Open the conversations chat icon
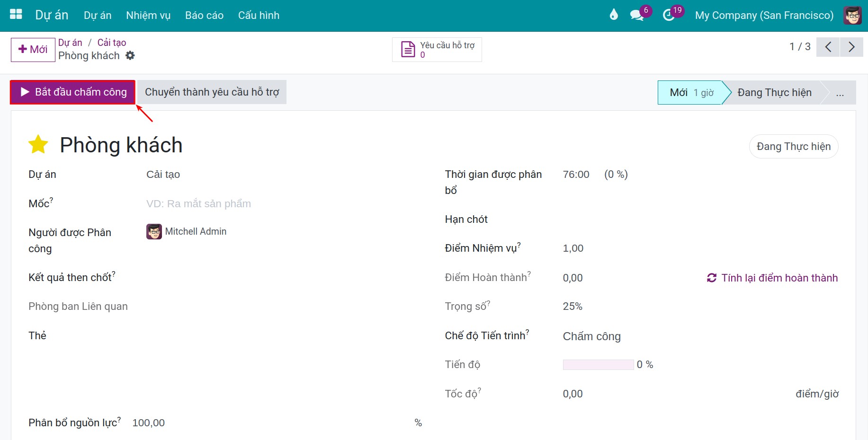 [637, 15]
